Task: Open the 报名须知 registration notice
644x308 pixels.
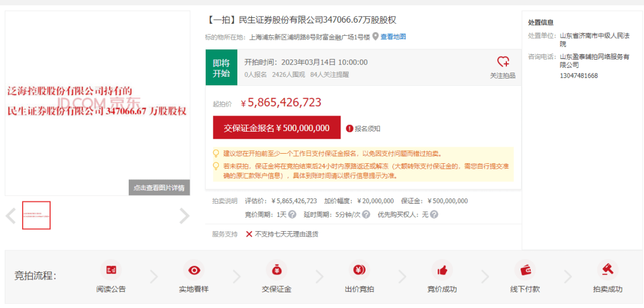Action: [x=367, y=128]
